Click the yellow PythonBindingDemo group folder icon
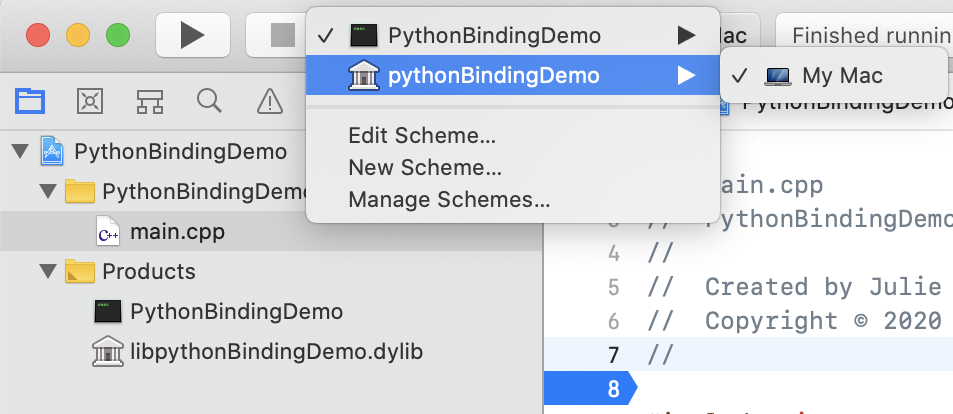Screen dimensions: 953x414 [80, 191]
